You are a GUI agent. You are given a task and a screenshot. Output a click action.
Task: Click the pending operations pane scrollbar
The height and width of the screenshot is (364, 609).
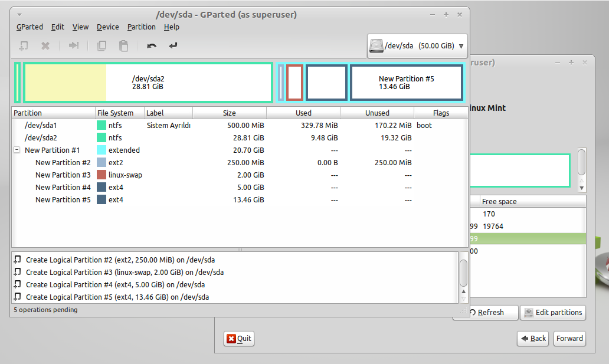(x=463, y=273)
